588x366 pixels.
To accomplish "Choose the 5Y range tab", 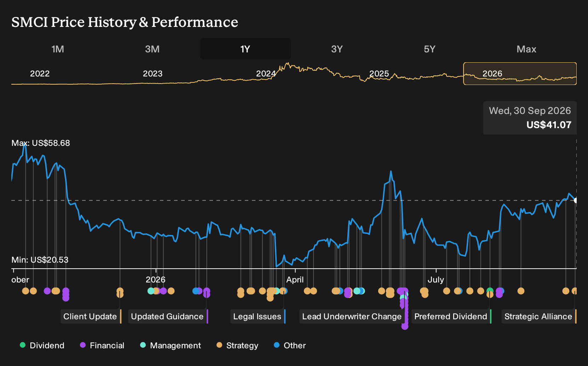I will pyautogui.click(x=430, y=49).
